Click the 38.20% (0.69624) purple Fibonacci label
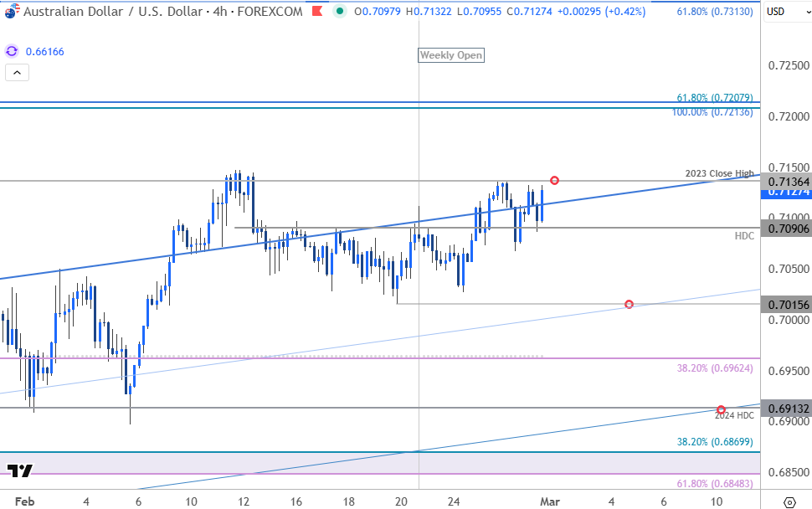The image size is (812, 509). point(715,368)
